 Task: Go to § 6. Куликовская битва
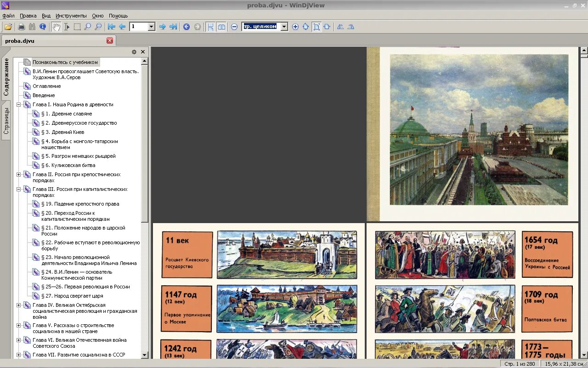pyautogui.click(x=68, y=165)
